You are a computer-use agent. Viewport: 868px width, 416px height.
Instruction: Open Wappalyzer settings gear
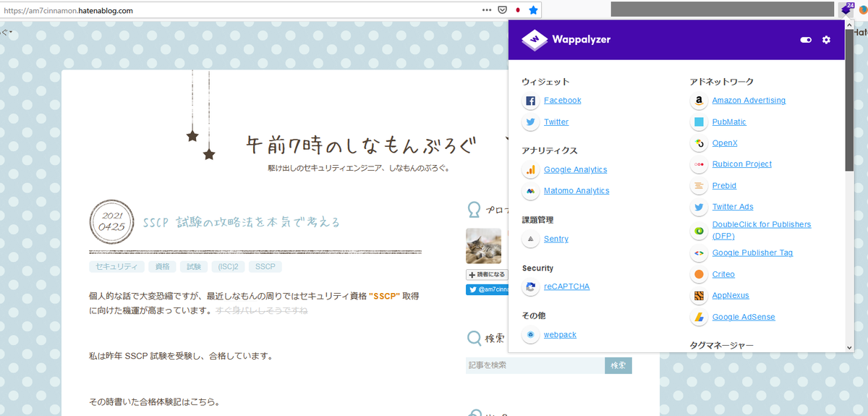click(827, 40)
